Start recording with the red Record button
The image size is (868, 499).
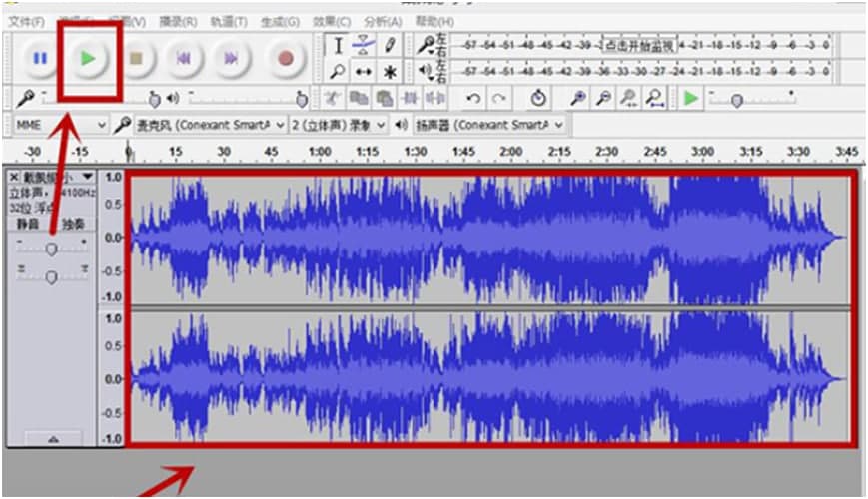(285, 58)
